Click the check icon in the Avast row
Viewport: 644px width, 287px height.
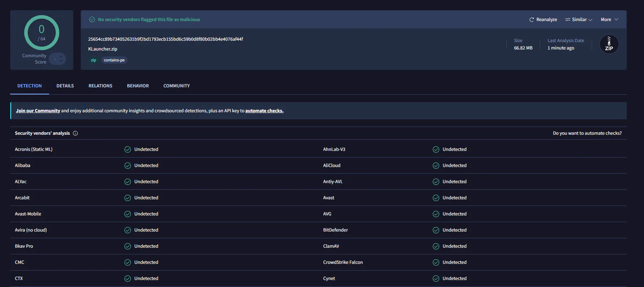(436, 198)
